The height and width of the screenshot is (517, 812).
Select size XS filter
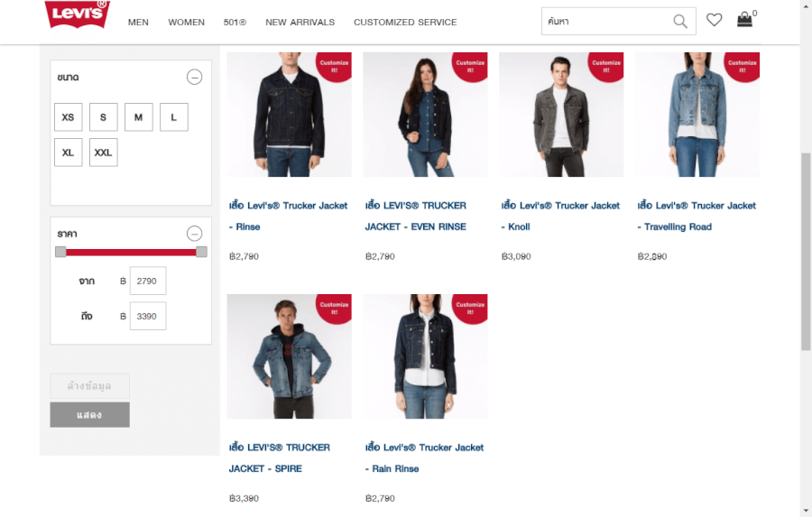pos(68,117)
